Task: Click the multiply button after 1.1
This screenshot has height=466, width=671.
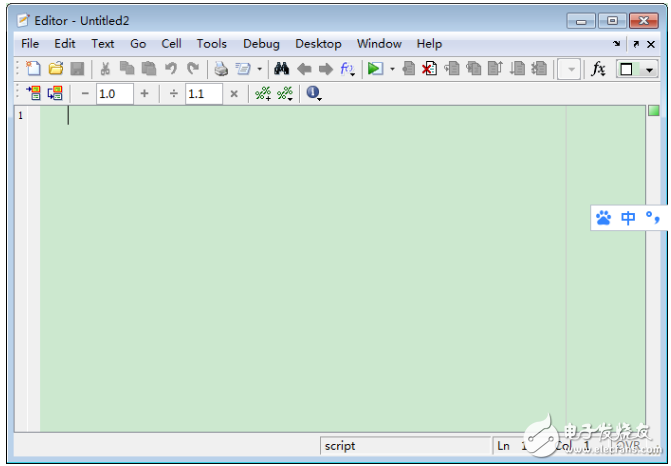Action: click(234, 94)
